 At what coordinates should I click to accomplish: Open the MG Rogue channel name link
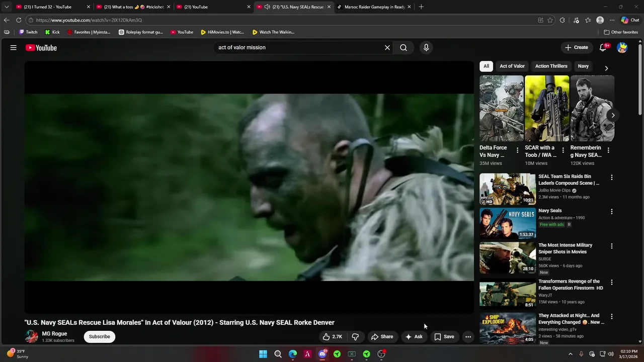click(x=54, y=334)
